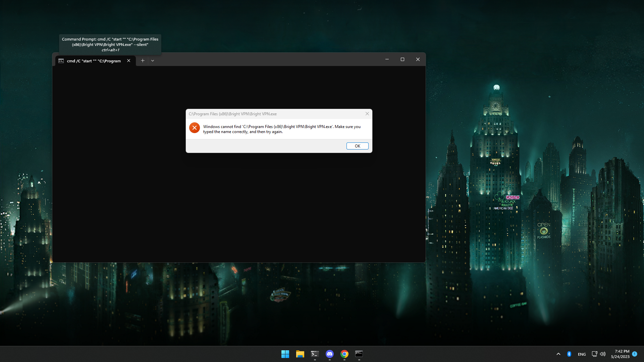Show hidden system tray icons

point(558,354)
